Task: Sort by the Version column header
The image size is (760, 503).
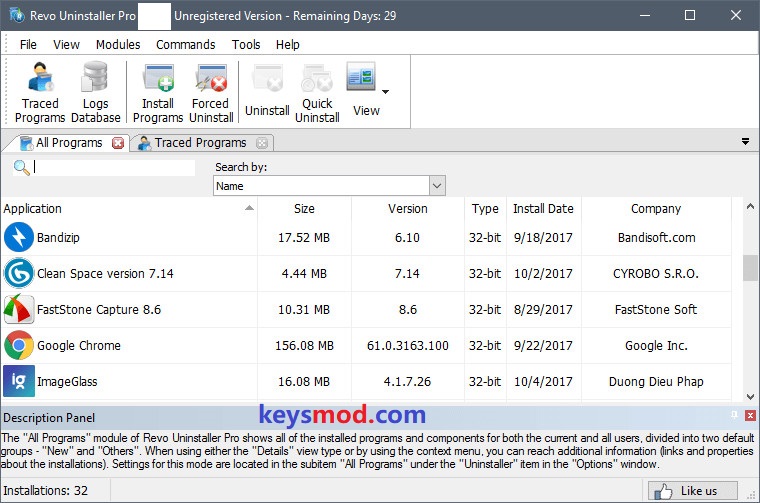Action: [408, 208]
